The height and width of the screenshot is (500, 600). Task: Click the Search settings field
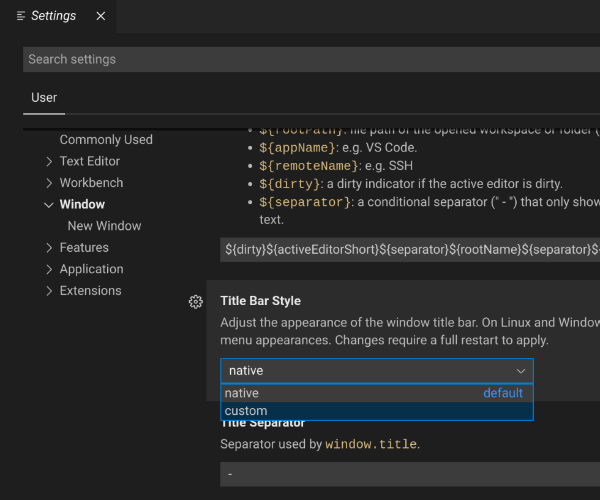point(310,59)
